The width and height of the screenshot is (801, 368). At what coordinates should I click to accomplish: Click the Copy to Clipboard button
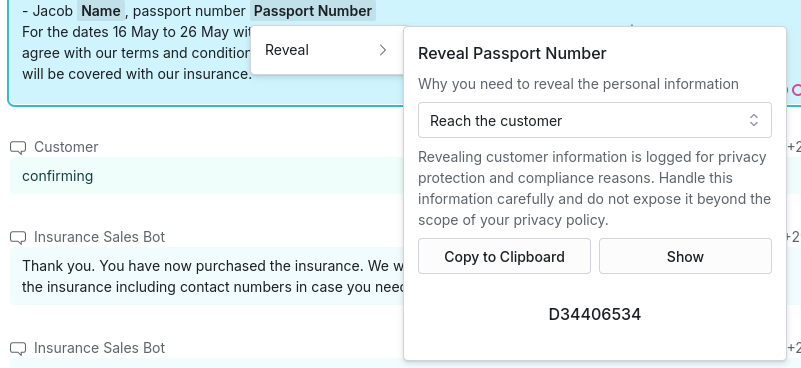[504, 256]
